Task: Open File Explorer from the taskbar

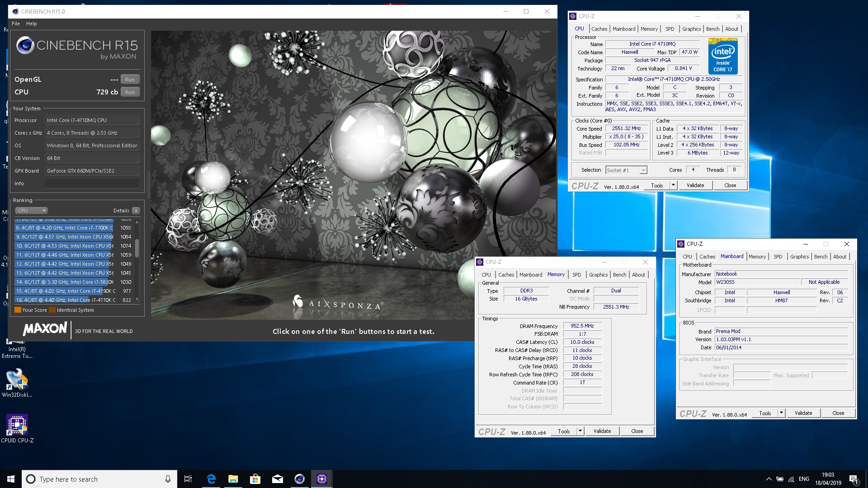Action: pyautogui.click(x=233, y=479)
